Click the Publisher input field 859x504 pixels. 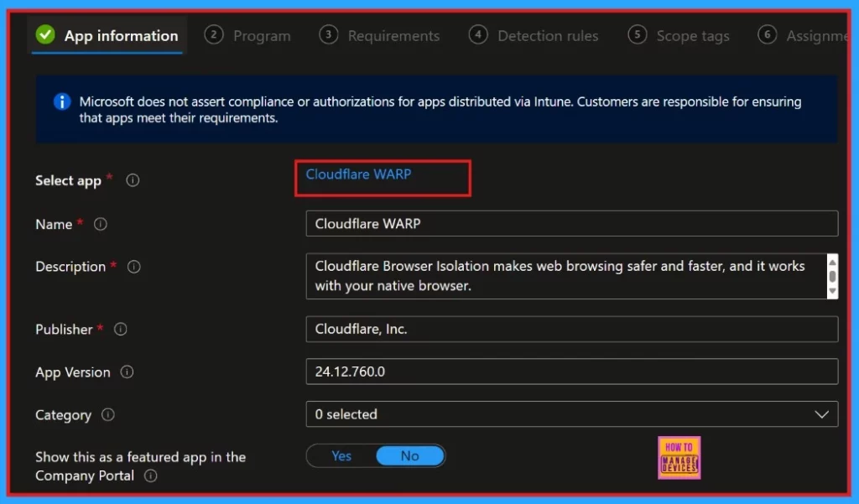click(572, 330)
